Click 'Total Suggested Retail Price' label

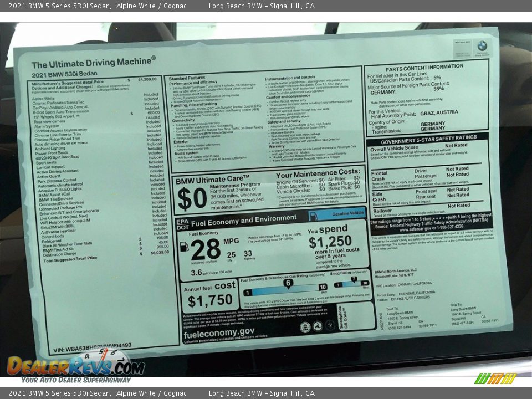pyautogui.click(x=70, y=260)
